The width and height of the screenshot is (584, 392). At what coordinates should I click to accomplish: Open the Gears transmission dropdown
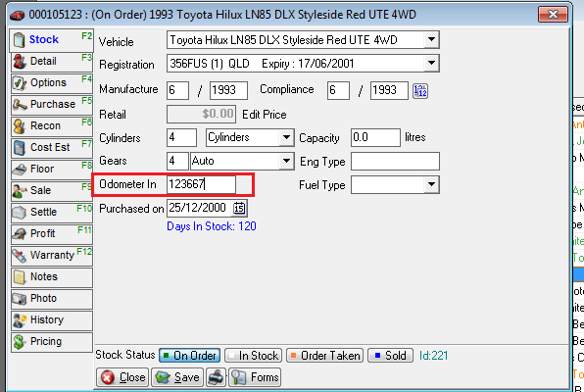[286, 161]
